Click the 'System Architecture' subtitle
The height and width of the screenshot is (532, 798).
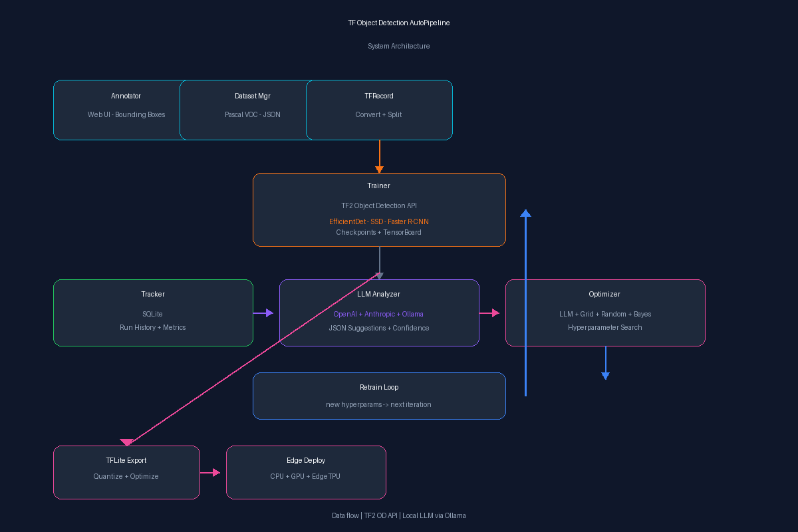pos(399,47)
